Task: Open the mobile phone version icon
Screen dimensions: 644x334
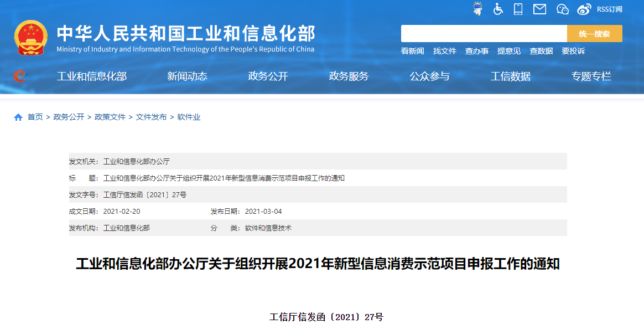Action: (518, 9)
